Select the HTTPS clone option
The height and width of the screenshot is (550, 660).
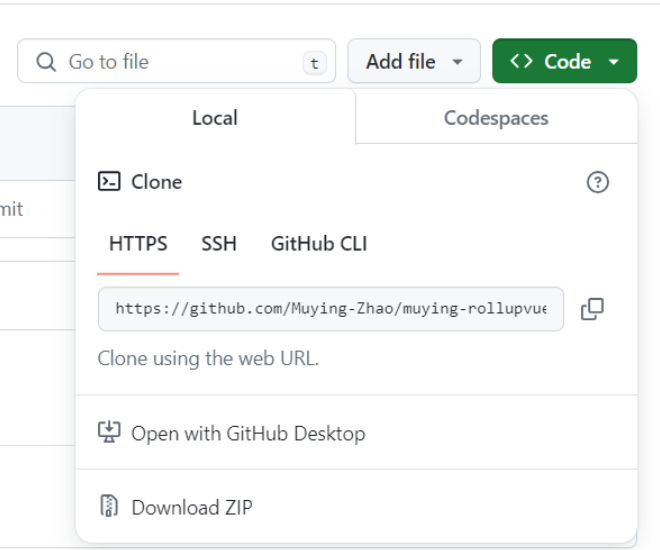pos(138,243)
